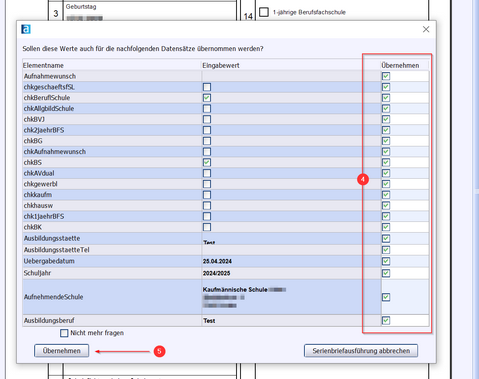This screenshot has height=379, width=479.
Task: Uncheck Übernehmen checkbox for chkAllgbildSchule row
Action: coord(386,109)
